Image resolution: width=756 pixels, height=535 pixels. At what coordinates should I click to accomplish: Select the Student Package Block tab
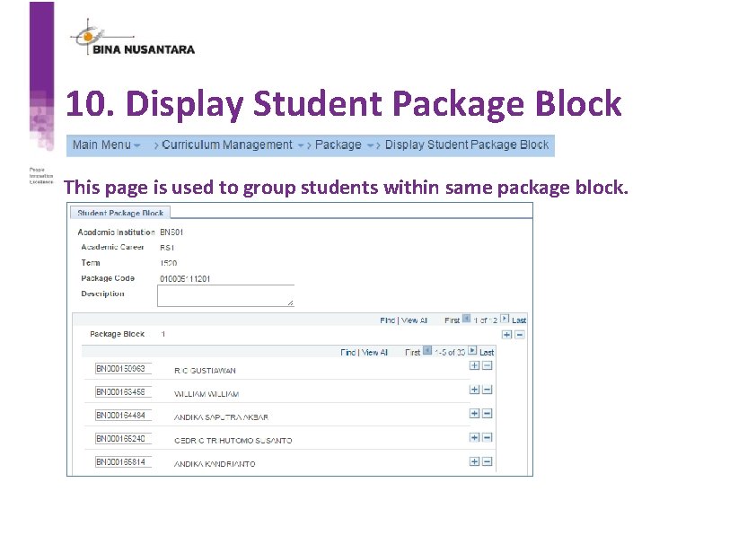click(119, 213)
